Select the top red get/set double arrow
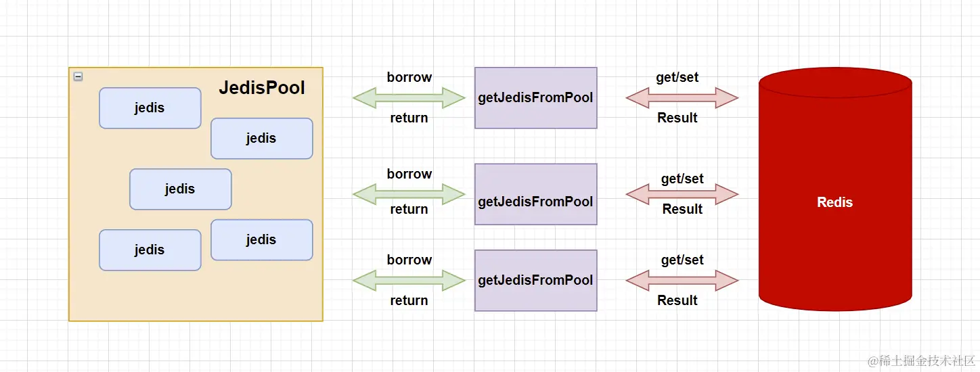Screen dimensions: 980x372 pos(682,98)
